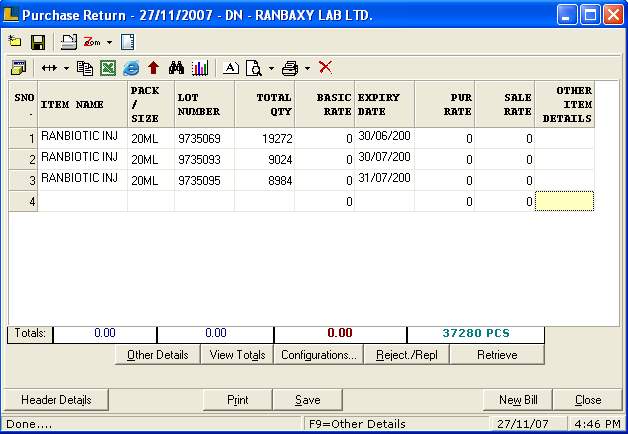
Task: Open the Zoom dropdown arrow
Action: [x=109, y=42]
